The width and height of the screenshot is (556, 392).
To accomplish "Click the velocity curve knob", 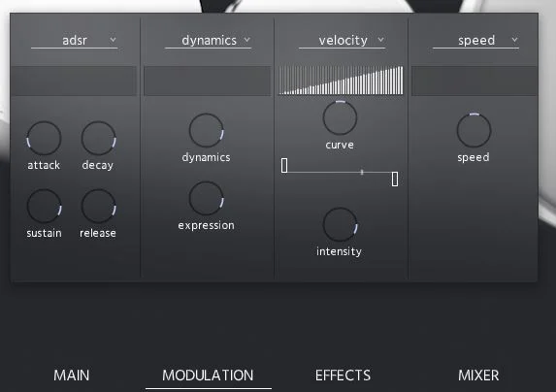I will pyautogui.click(x=340, y=118).
